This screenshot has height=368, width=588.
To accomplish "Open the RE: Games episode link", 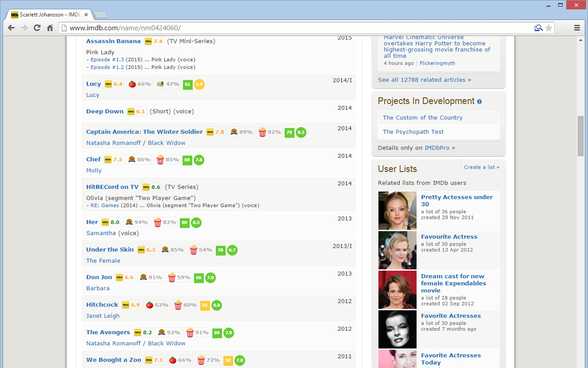I will (x=105, y=205).
